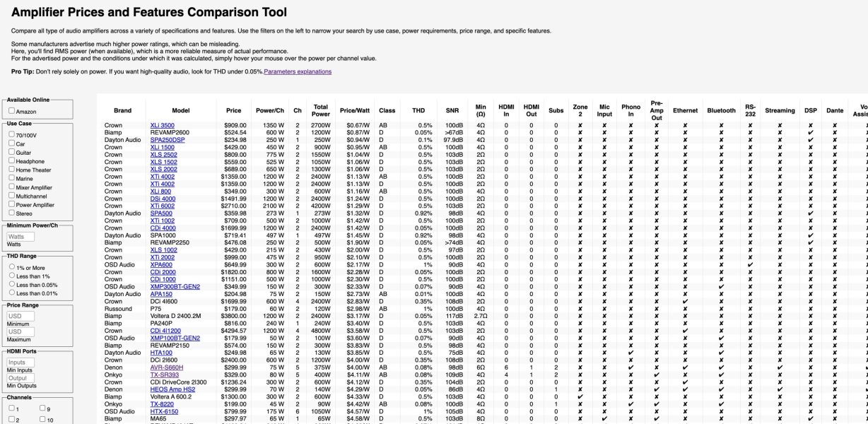868x424 pixels.
Task: Open the Parameters explanations link
Action: pos(298,71)
